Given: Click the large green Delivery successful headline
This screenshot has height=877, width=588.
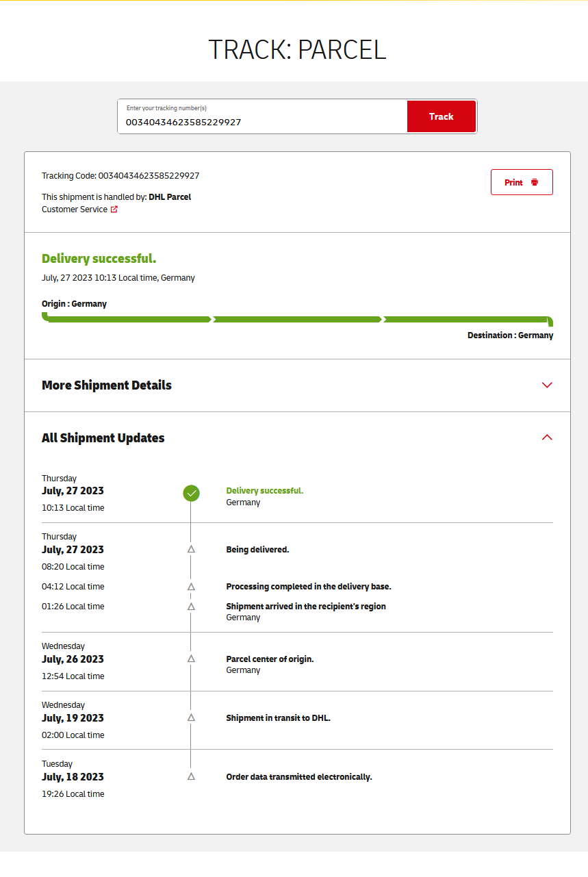Looking at the screenshot, I should (99, 259).
